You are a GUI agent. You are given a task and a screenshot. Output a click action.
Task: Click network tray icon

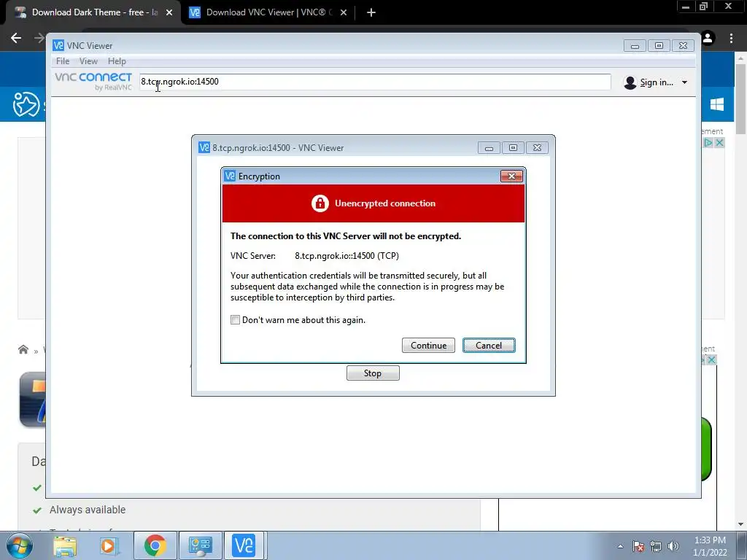[656, 546]
